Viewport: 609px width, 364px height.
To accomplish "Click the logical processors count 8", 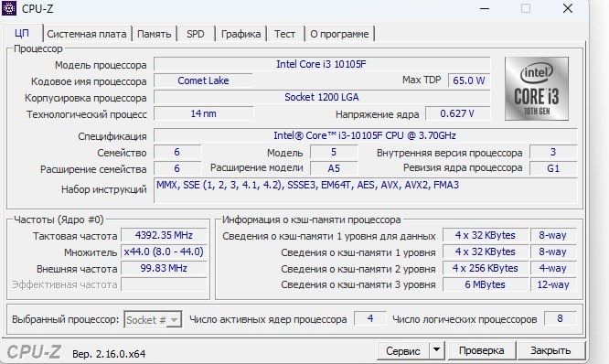I will tap(560, 318).
